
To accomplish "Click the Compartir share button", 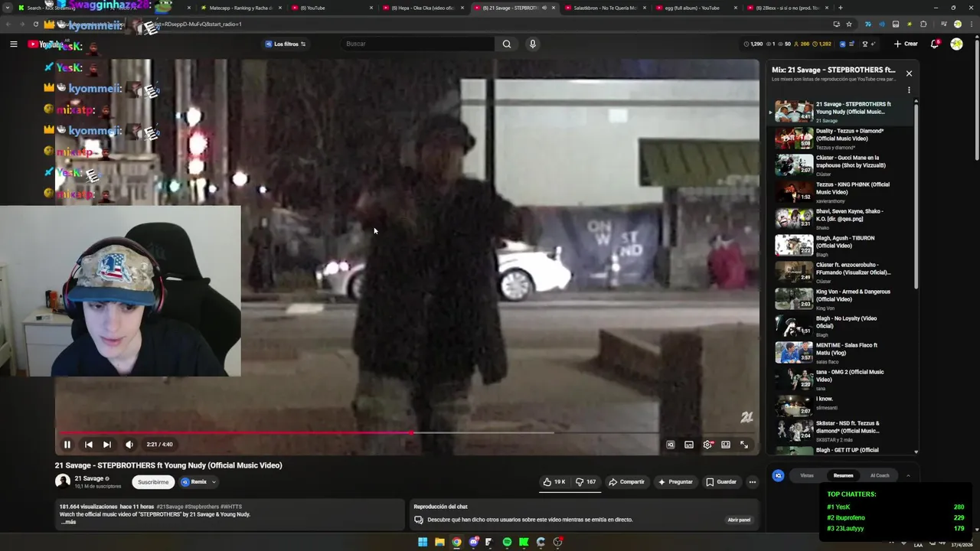I will pos(626,482).
